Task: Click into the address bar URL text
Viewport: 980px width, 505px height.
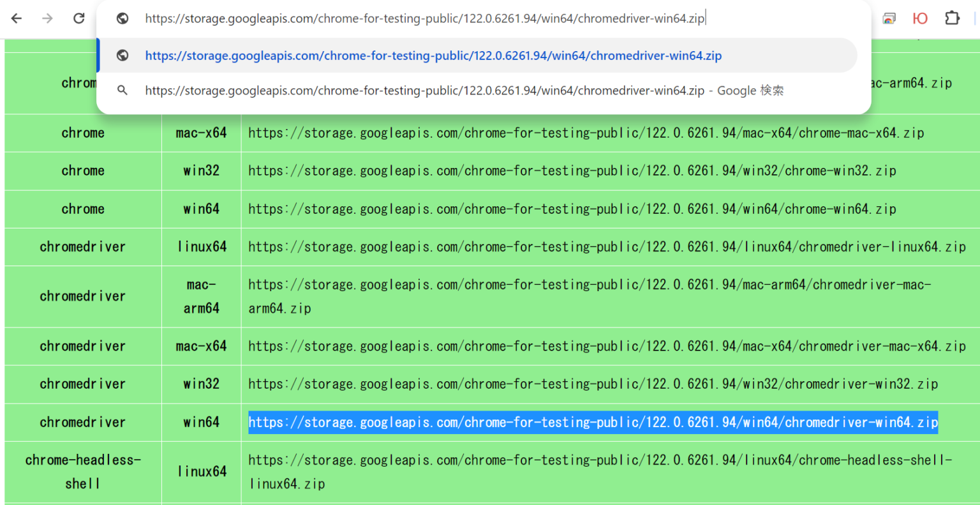Action: tap(424, 19)
